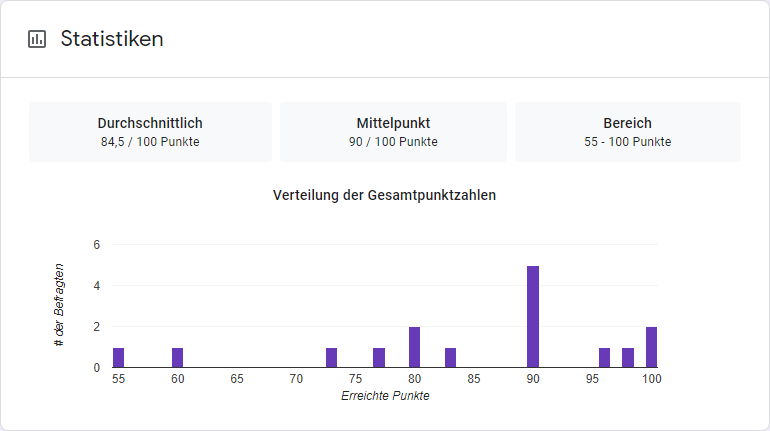The image size is (770, 431).
Task: Click the bar at 83 points
Action: click(450, 358)
